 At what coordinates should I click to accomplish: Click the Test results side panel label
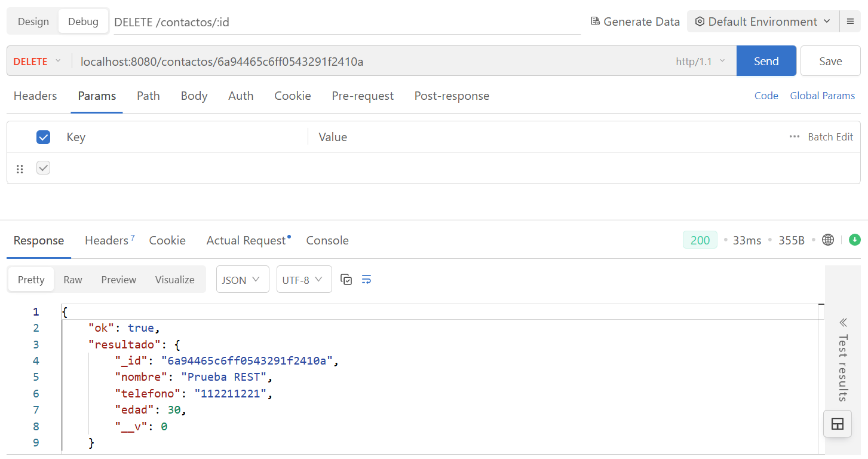(x=843, y=368)
